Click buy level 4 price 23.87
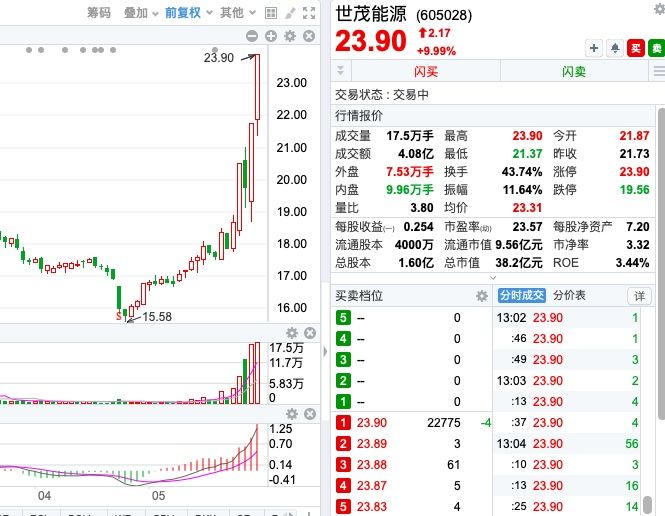 tap(372, 485)
